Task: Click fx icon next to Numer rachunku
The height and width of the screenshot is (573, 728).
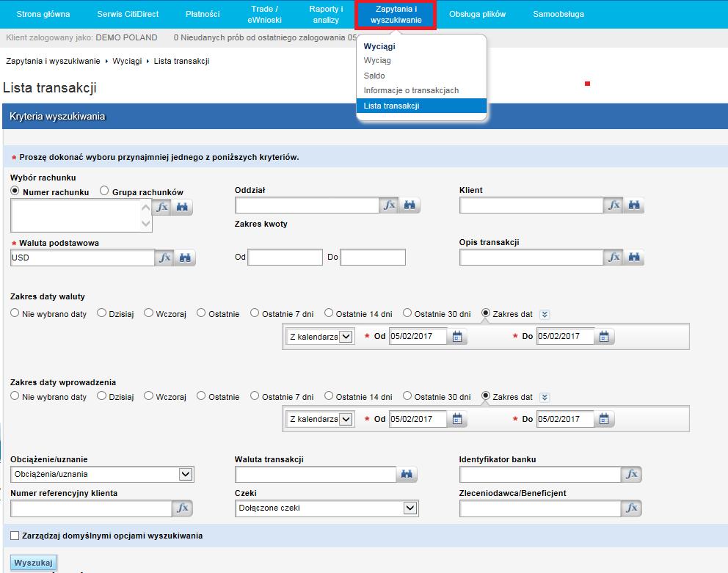Action: [x=162, y=207]
